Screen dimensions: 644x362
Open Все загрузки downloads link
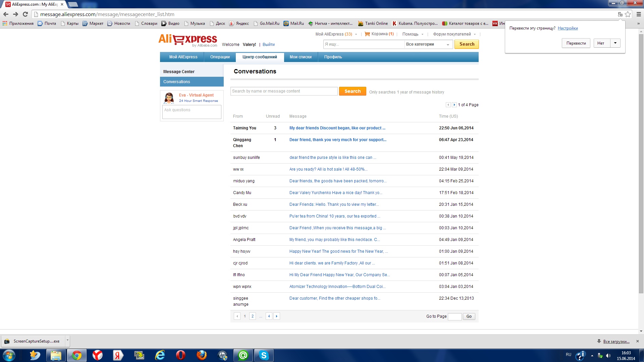tap(616, 342)
